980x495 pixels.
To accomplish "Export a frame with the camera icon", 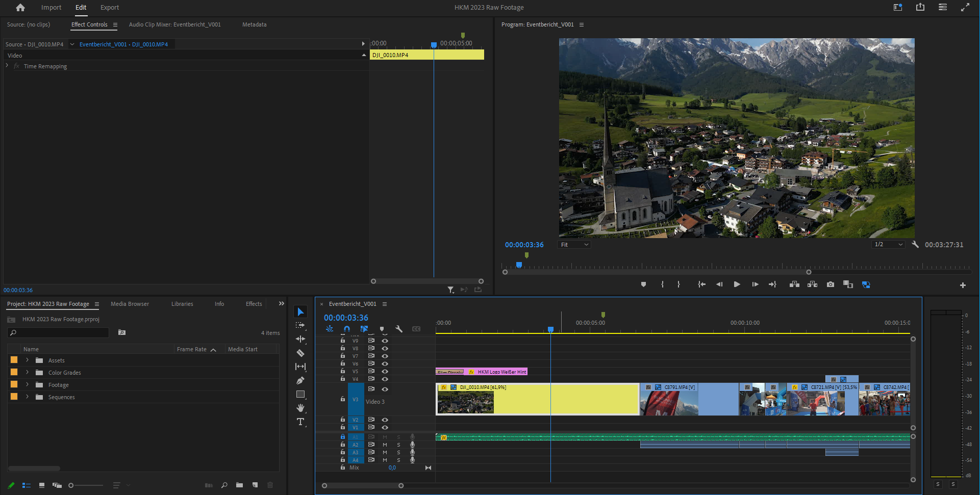I will [831, 284].
